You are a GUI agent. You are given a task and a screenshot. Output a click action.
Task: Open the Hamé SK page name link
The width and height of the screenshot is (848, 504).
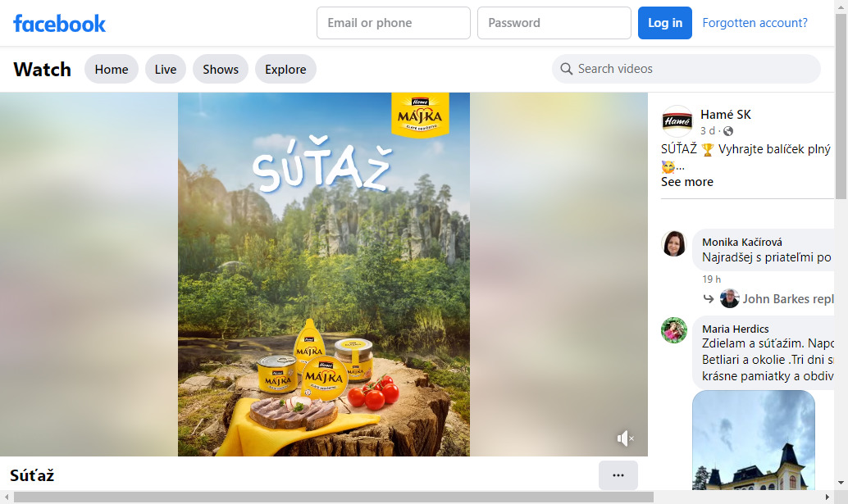[725, 115]
